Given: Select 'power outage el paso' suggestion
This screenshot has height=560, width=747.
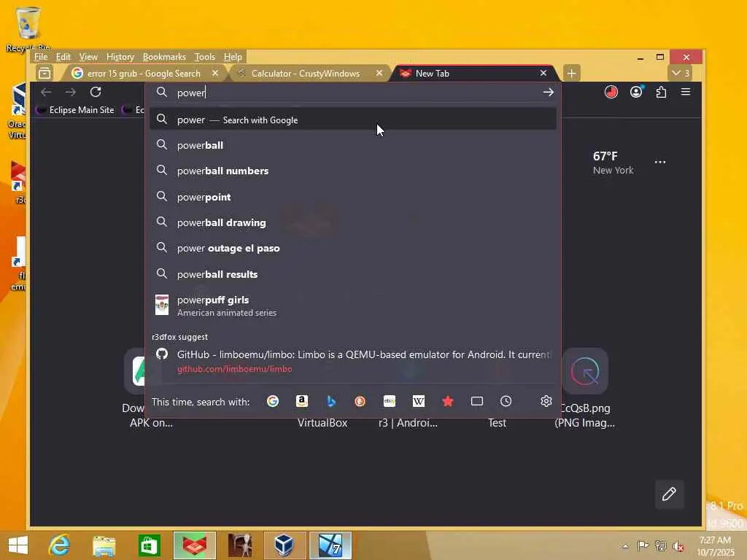Looking at the screenshot, I should point(352,248).
